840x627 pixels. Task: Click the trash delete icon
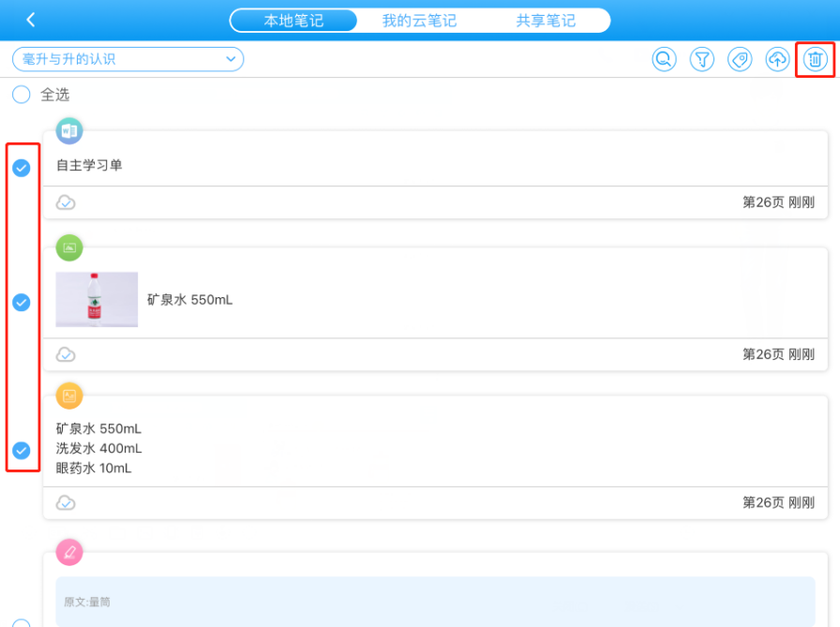815,60
